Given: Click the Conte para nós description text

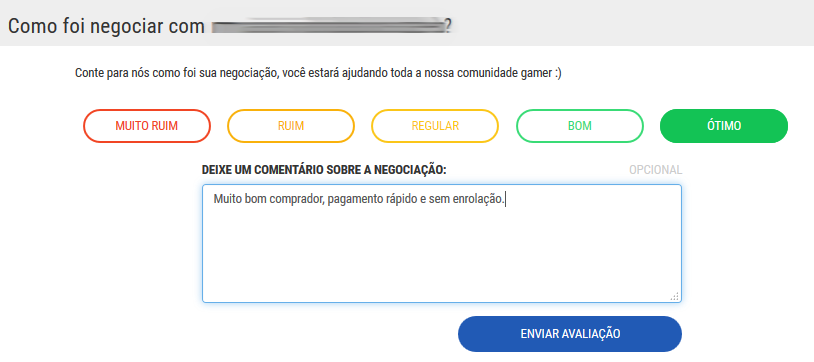Looking at the screenshot, I should 318,73.
